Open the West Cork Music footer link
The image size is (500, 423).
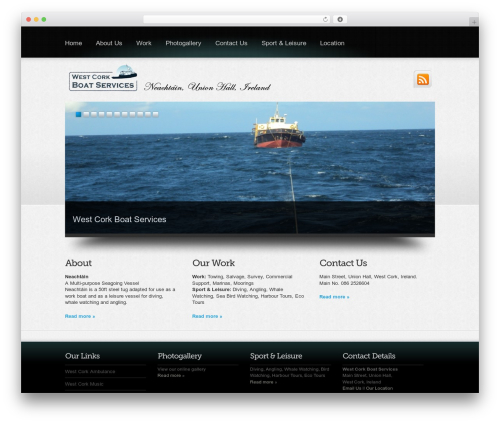(x=84, y=384)
